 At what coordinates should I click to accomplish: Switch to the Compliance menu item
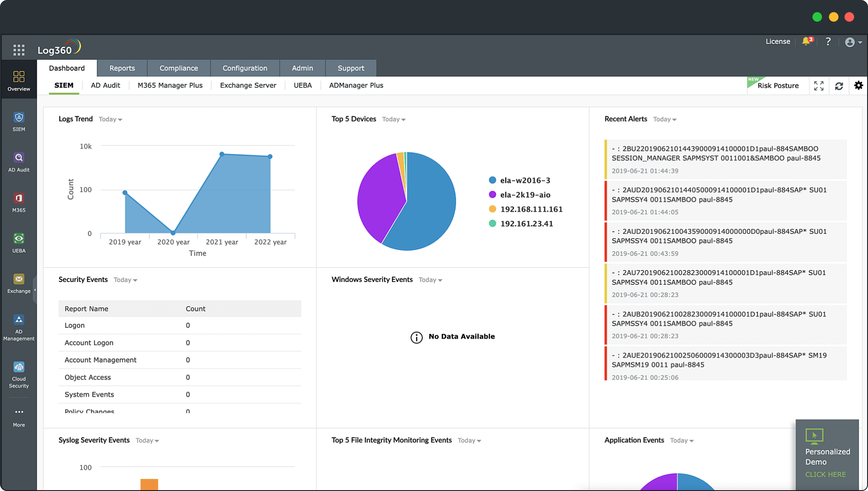point(179,68)
